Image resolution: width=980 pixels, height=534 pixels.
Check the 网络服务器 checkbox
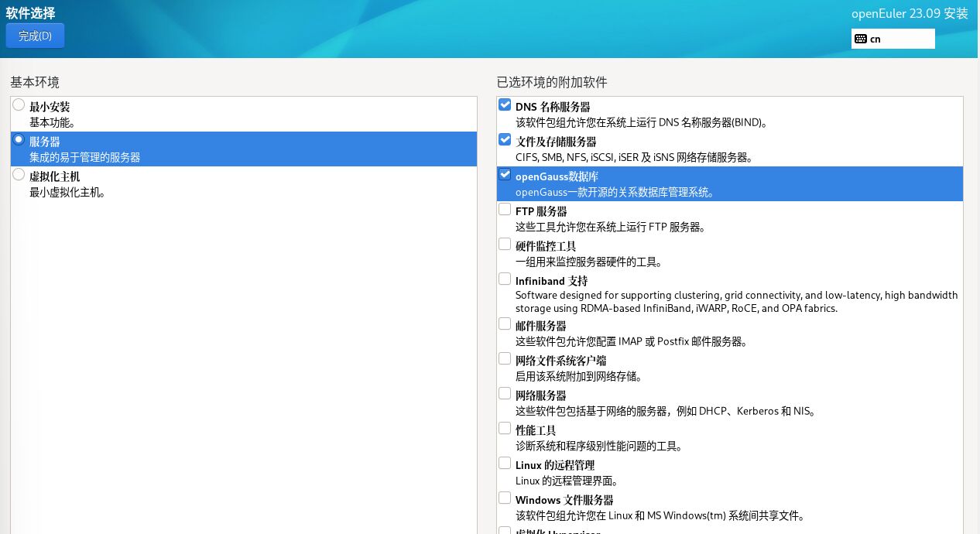point(505,394)
